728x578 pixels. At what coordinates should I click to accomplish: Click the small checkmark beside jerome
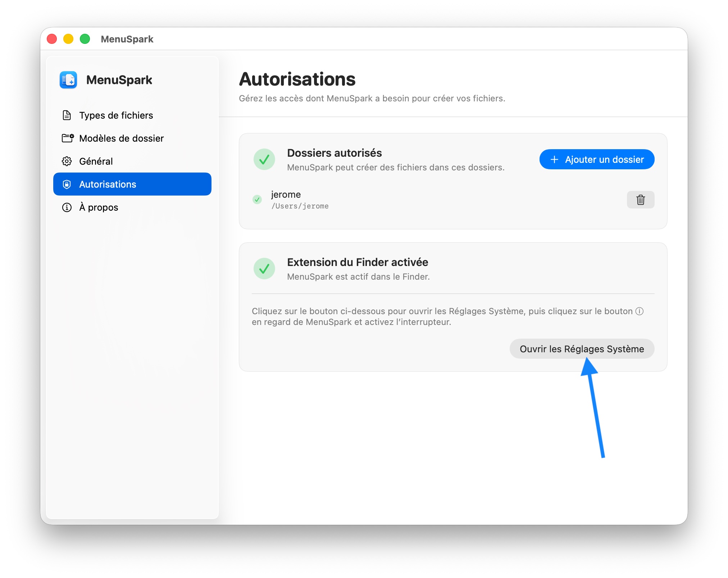coord(257,199)
